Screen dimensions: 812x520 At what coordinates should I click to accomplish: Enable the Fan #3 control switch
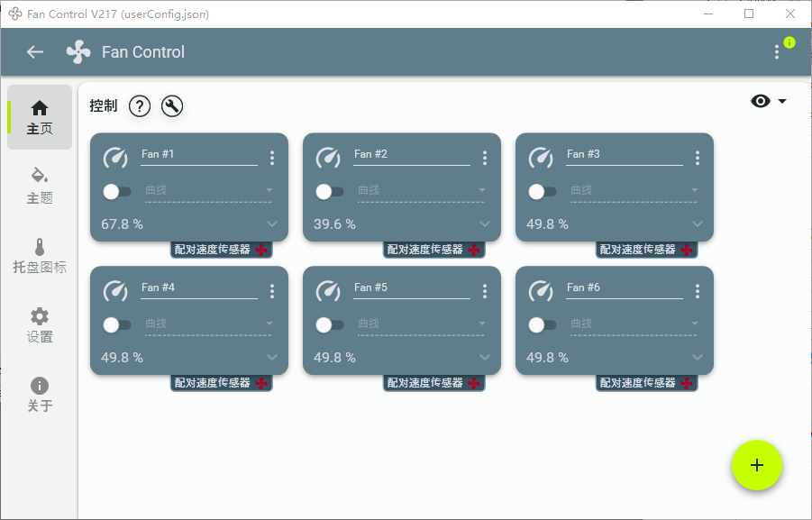[x=543, y=192]
